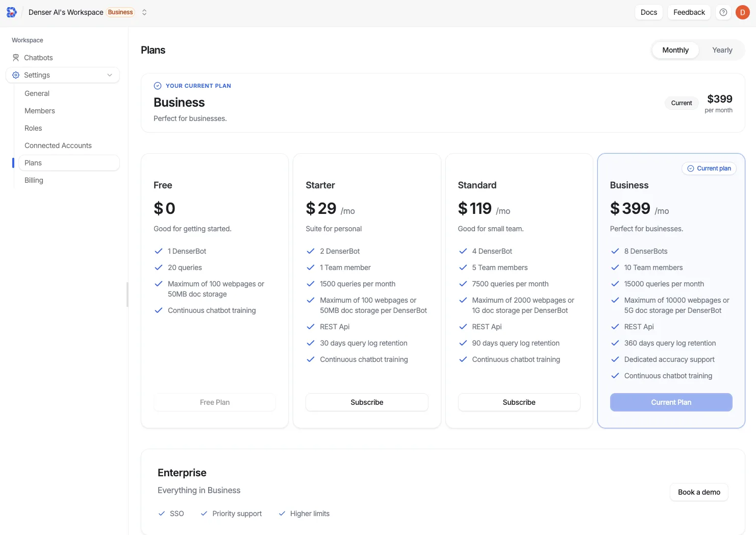Screen dimensions: 756x535
Task: Select Plans in the sidebar
Action: click(69, 163)
